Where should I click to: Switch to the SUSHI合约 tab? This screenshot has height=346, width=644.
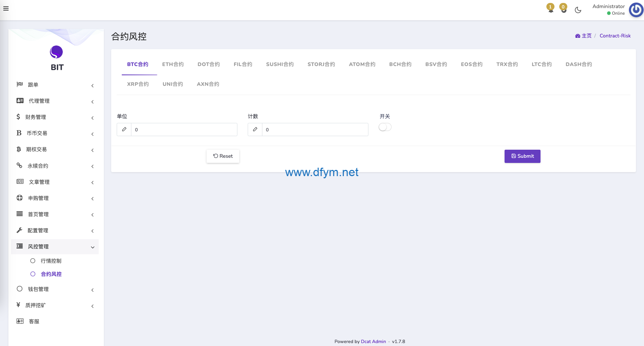280,64
